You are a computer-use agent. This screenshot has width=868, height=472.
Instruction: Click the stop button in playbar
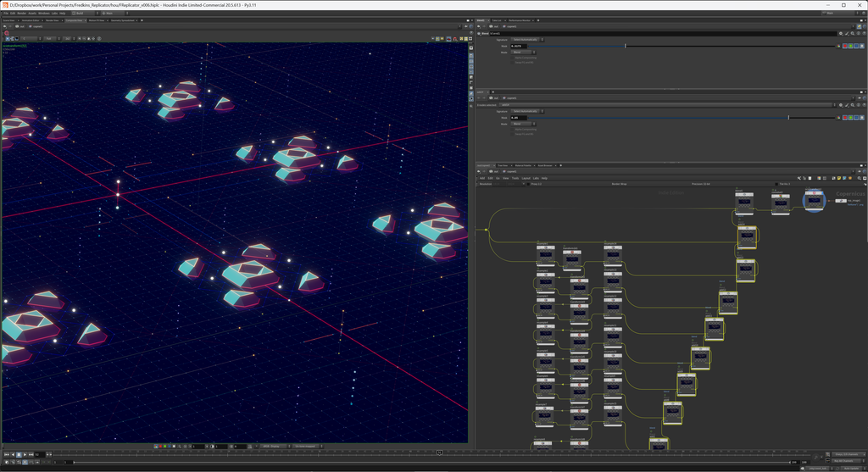pyautogui.click(x=19, y=454)
